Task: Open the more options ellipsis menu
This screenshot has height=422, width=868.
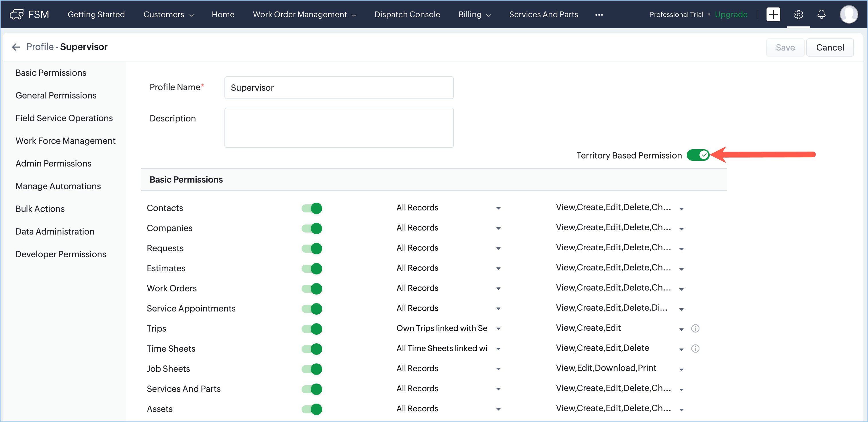Action: 599,15
